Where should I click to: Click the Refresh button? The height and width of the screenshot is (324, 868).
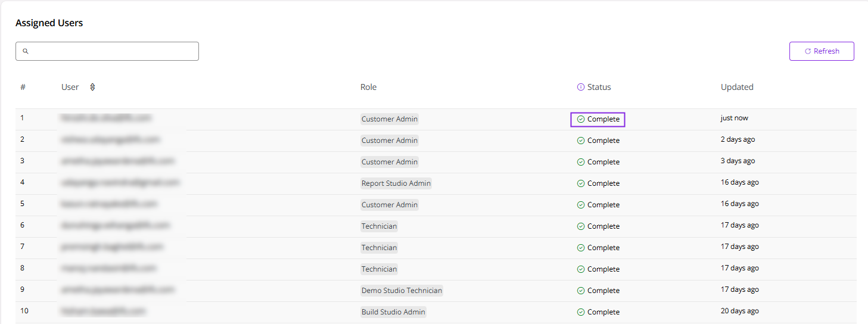coord(822,51)
